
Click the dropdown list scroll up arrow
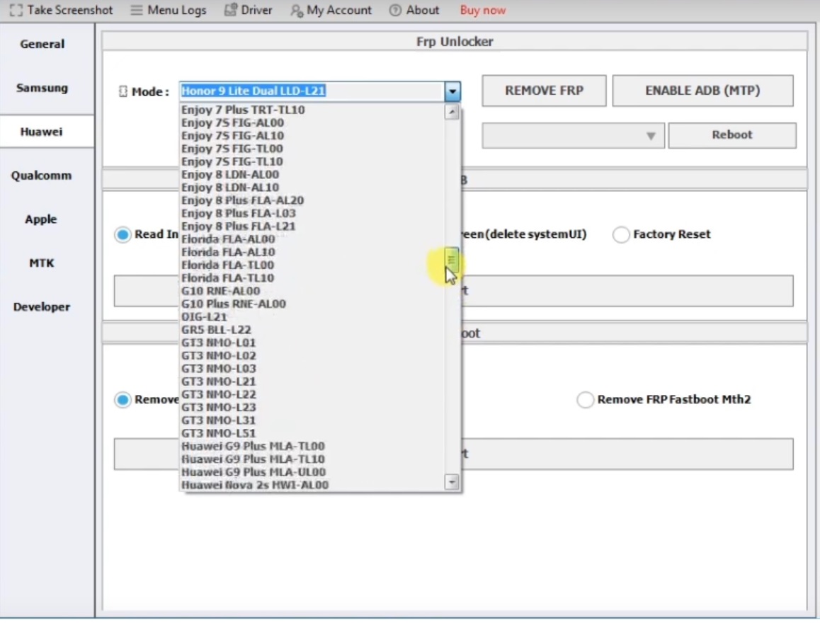(x=452, y=112)
